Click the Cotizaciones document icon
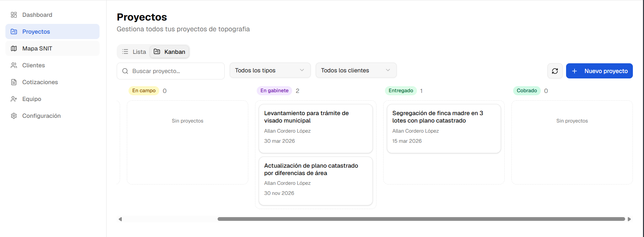Screen dimensions: 644x237 (13, 82)
